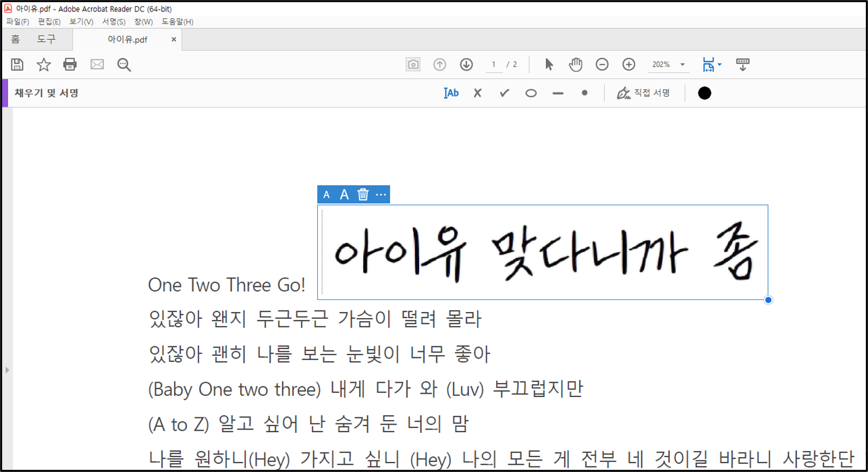Open the fit page width options
The image size is (868, 472).
coord(711,65)
